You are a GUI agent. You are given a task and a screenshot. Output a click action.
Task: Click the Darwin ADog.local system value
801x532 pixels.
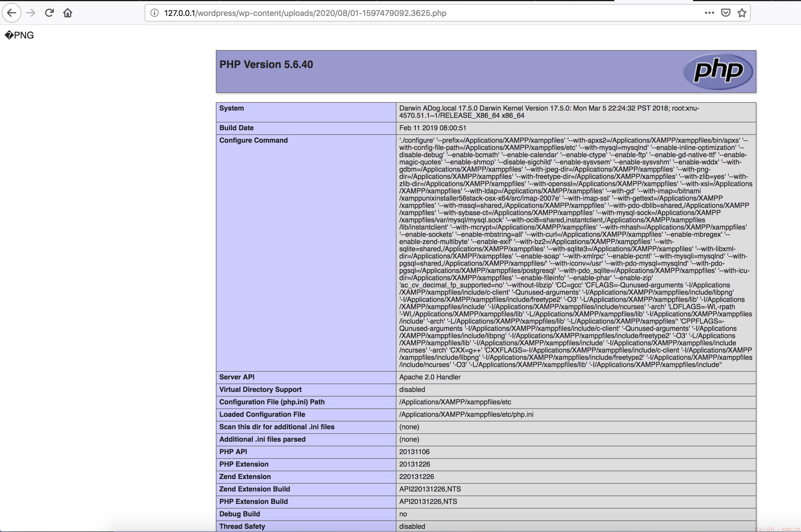coord(549,112)
